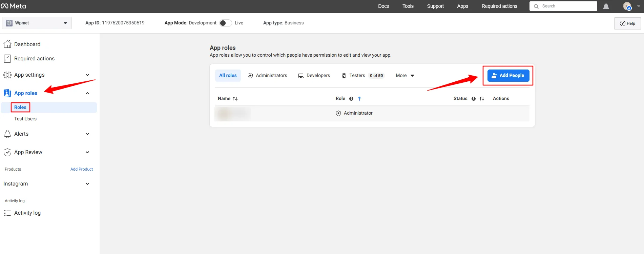This screenshot has height=254, width=644.
Task: Open Test Users in the sidebar
Action: 25,119
